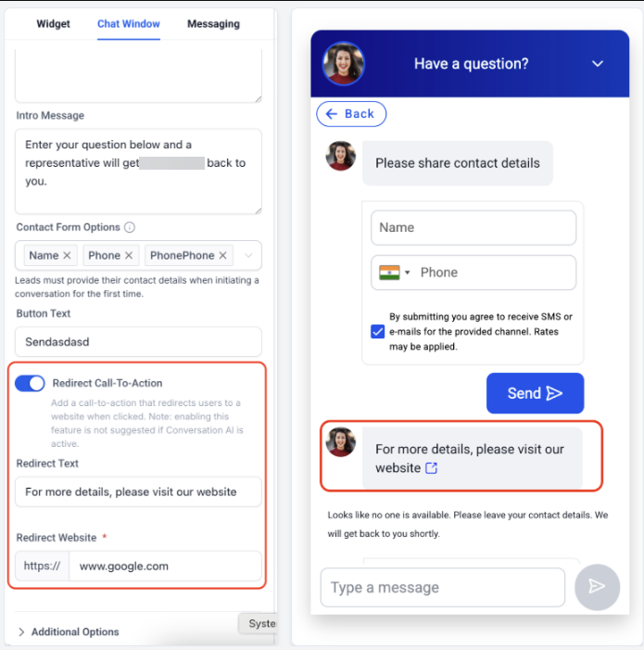Disable the Redirect Call-To-Action toggle

tap(30, 383)
